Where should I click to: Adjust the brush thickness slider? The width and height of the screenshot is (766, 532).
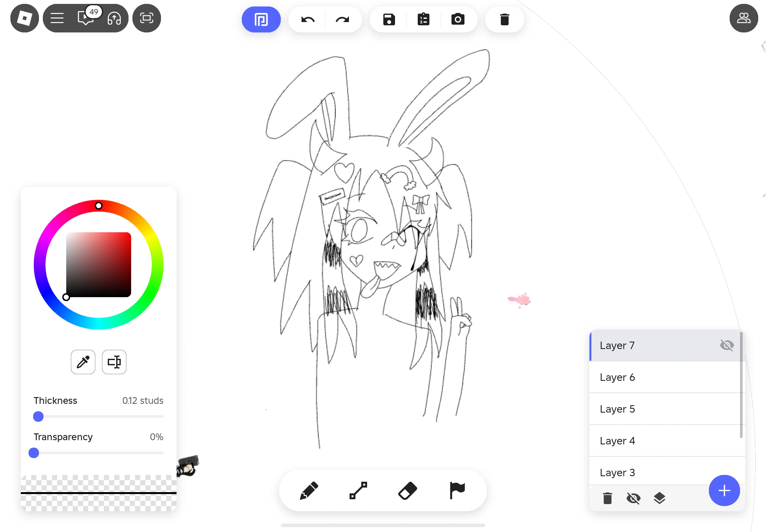pyautogui.click(x=38, y=416)
